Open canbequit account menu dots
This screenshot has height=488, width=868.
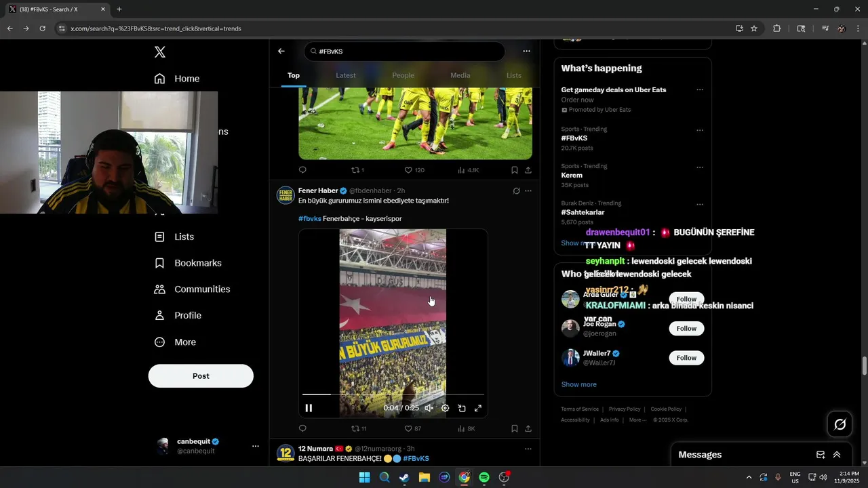click(x=256, y=446)
